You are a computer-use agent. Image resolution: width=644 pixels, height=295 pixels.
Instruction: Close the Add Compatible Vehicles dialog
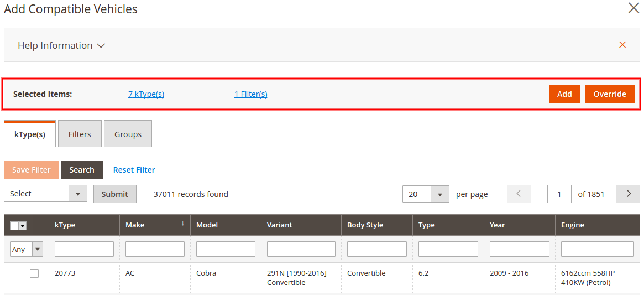633,8
